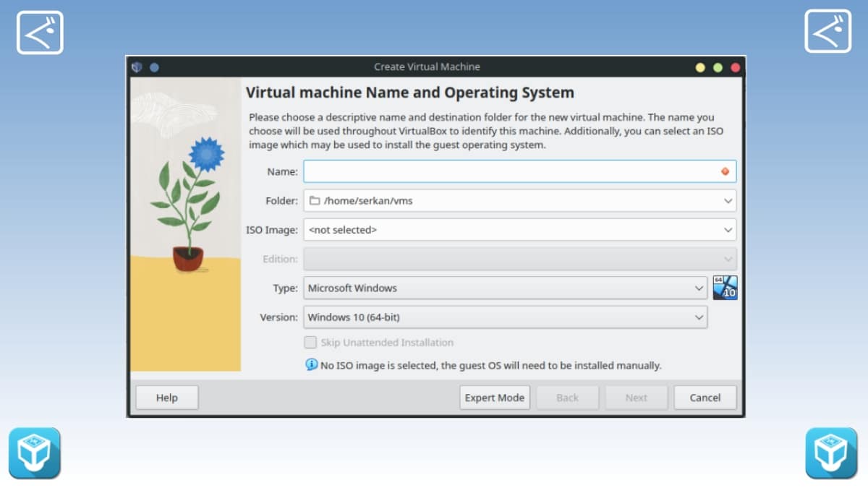Click the Back button
868x488 pixels.
(x=567, y=398)
